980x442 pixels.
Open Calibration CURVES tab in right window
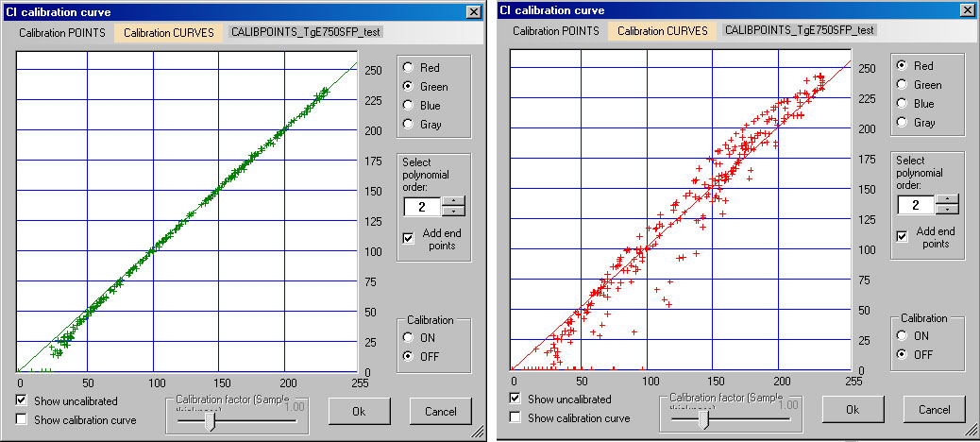pyautogui.click(x=663, y=30)
